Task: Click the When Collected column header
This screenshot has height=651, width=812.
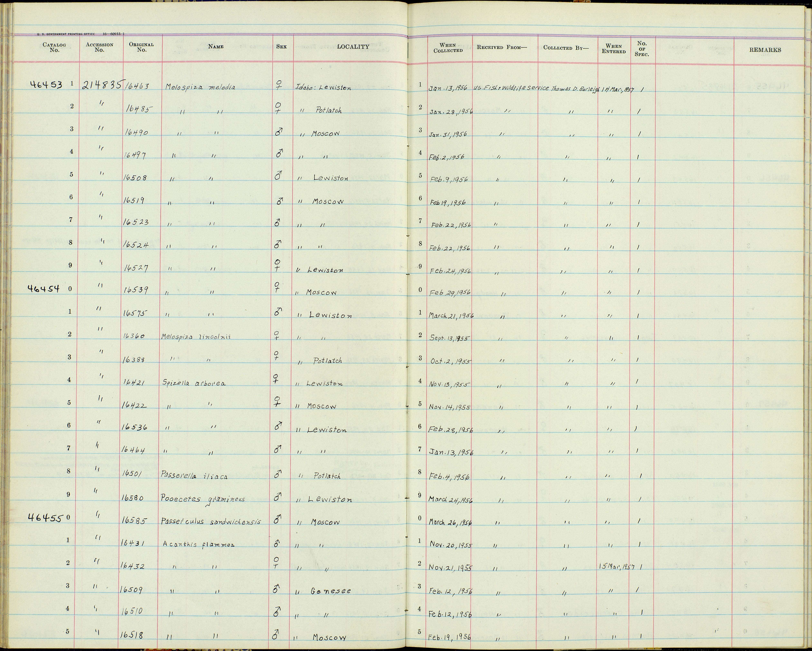Action: pyautogui.click(x=448, y=48)
